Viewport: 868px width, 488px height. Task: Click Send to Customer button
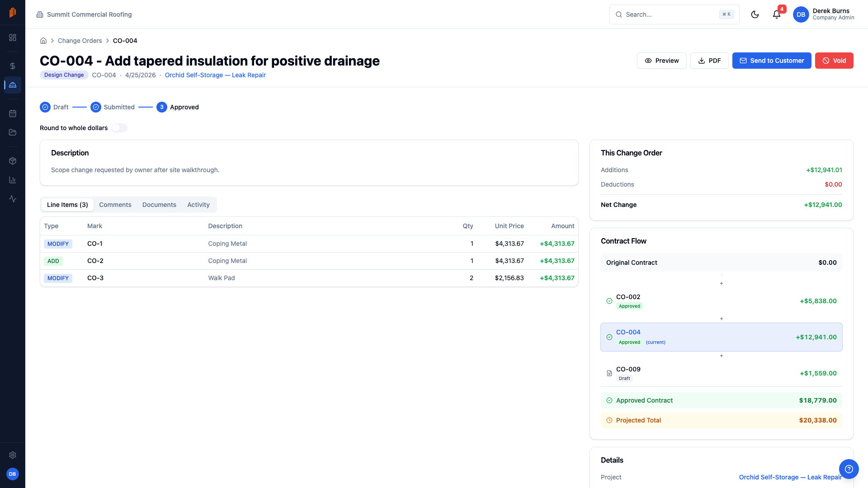pos(772,61)
